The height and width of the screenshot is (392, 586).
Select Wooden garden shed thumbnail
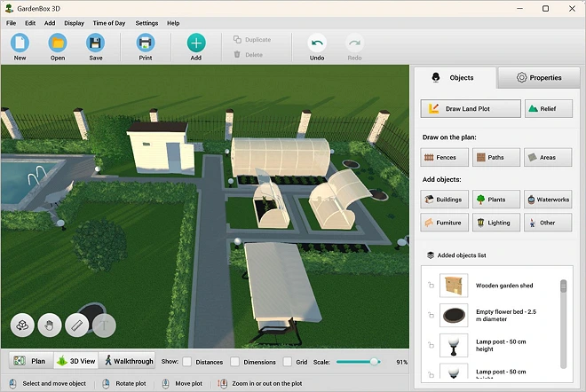[454, 286]
